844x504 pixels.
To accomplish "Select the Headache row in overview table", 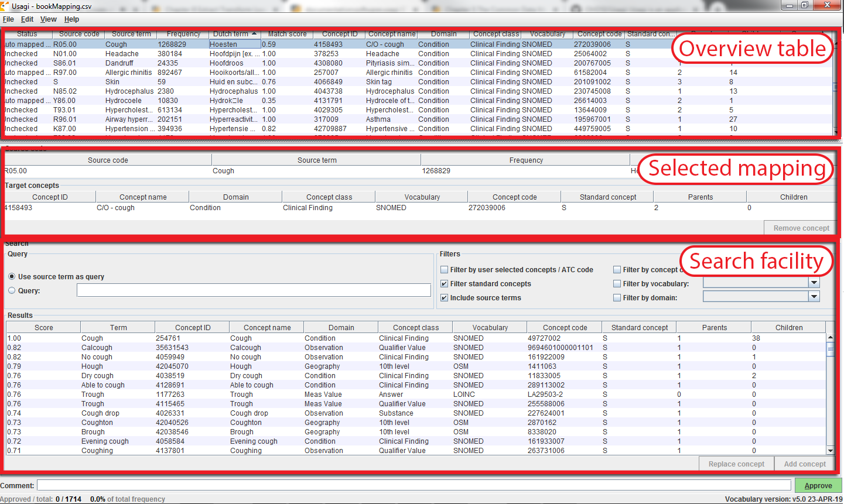I will click(x=417, y=54).
